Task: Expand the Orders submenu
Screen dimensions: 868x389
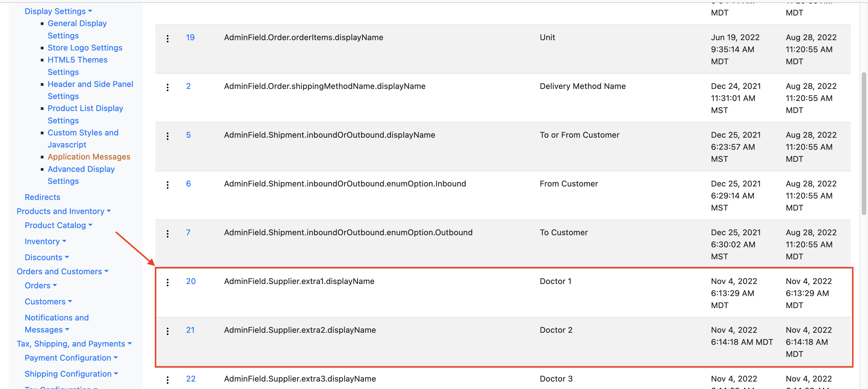Action: coord(41,286)
